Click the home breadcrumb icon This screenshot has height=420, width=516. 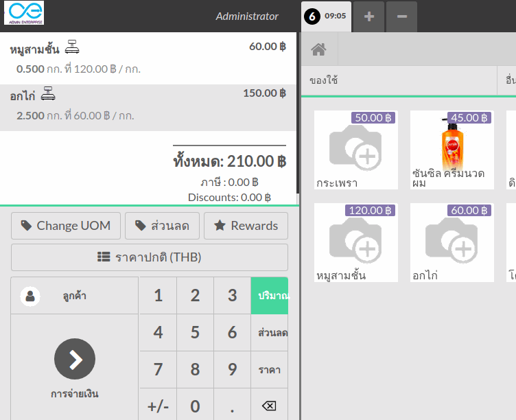point(318,49)
